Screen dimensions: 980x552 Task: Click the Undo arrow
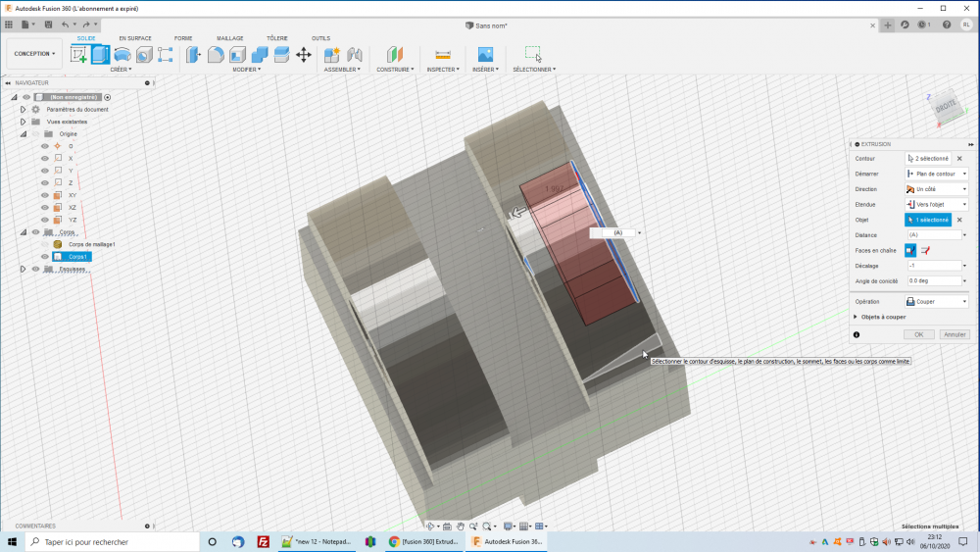(65, 25)
